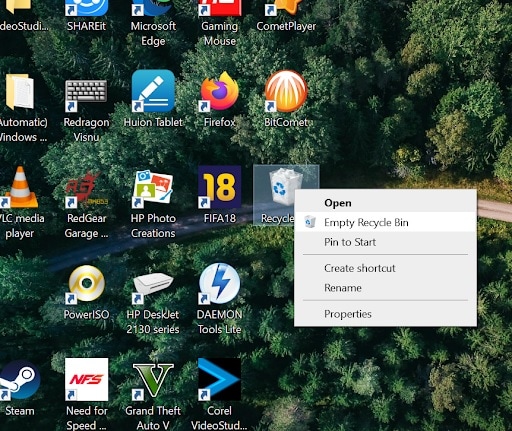Viewport: 512px width, 431px height.
Task: Choose Create shortcut from the menu
Action: click(385, 268)
